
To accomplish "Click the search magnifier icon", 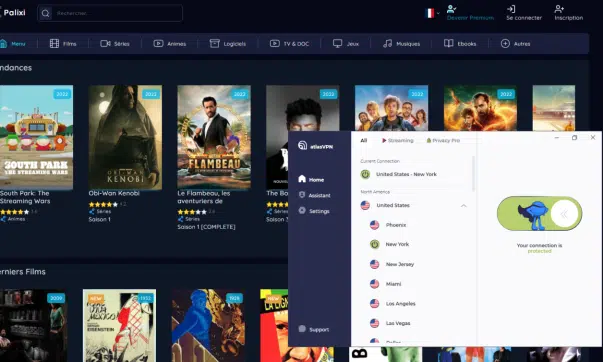I will [x=45, y=13].
